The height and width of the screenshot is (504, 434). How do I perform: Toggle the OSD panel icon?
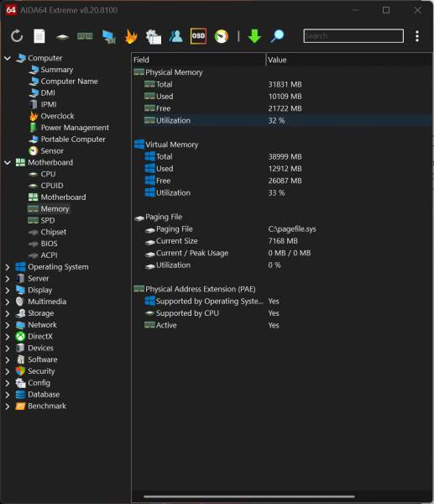click(198, 35)
